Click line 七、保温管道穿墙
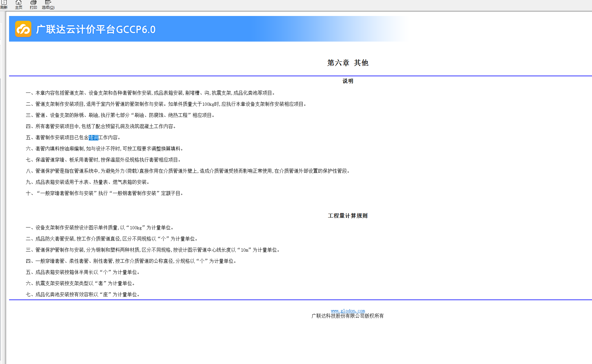The image size is (592, 364). tap(103, 160)
